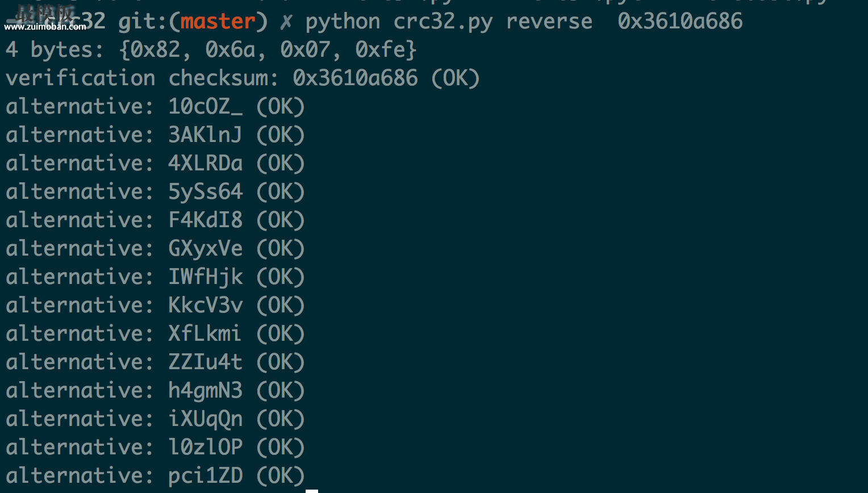The height and width of the screenshot is (493, 868).
Task: Click the alternative string 5ySs64
Action: 205,192
